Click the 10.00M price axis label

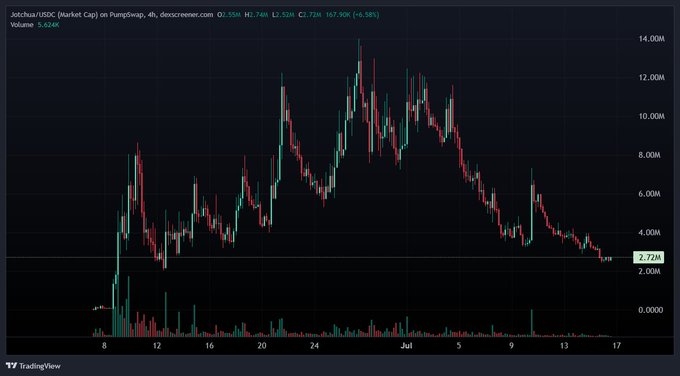[651, 116]
